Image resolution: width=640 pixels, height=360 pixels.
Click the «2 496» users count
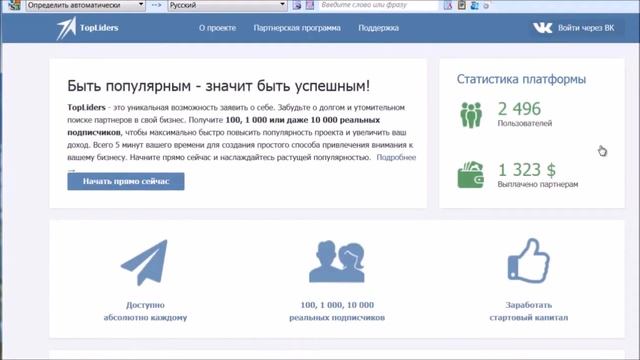[x=519, y=109]
